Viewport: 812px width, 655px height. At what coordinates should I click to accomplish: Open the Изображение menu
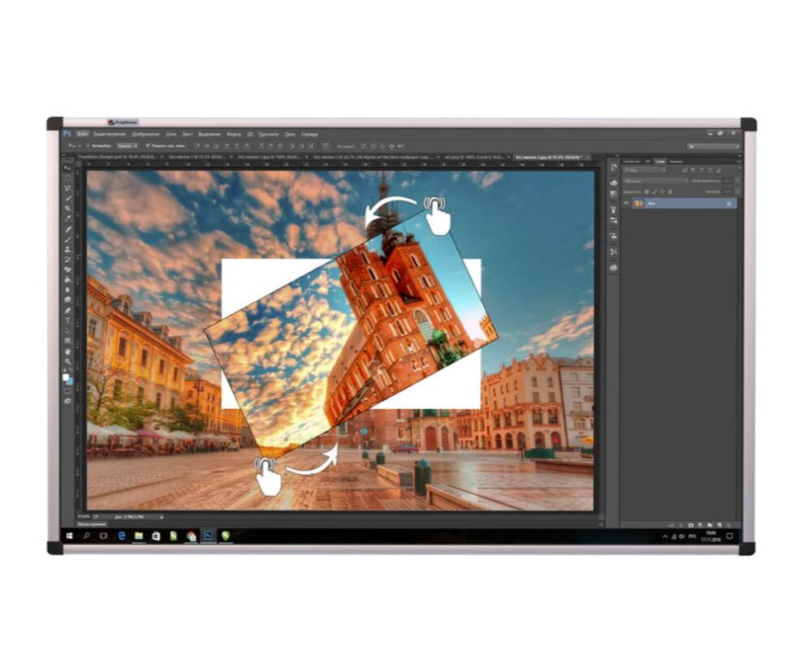tap(146, 134)
